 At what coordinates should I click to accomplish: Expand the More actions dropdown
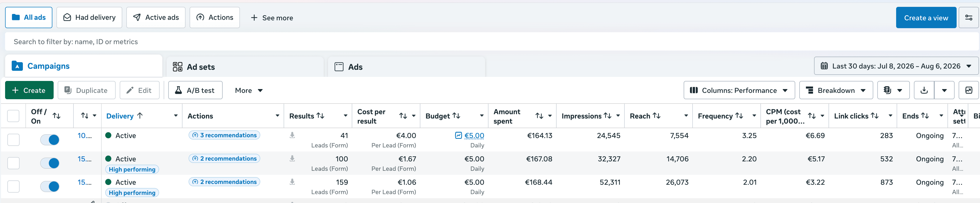[x=249, y=91]
